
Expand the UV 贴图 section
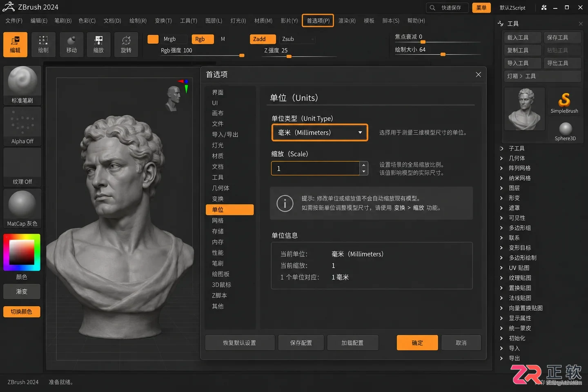tap(519, 268)
